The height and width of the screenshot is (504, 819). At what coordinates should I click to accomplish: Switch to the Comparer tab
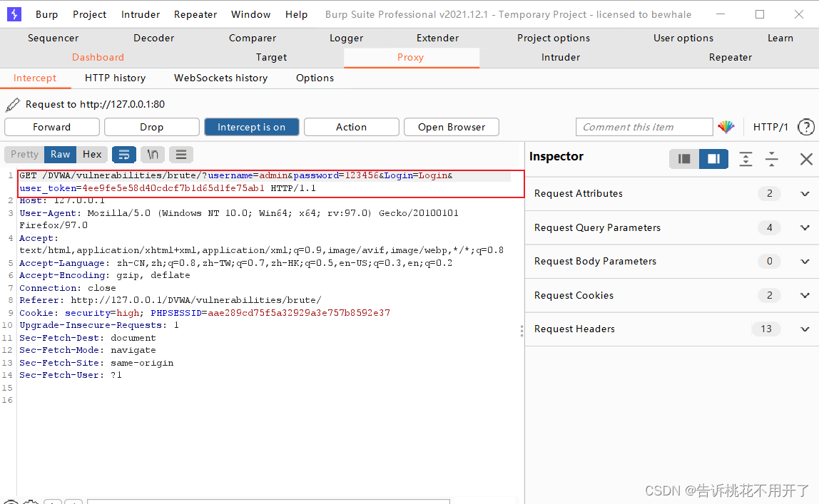(x=253, y=38)
